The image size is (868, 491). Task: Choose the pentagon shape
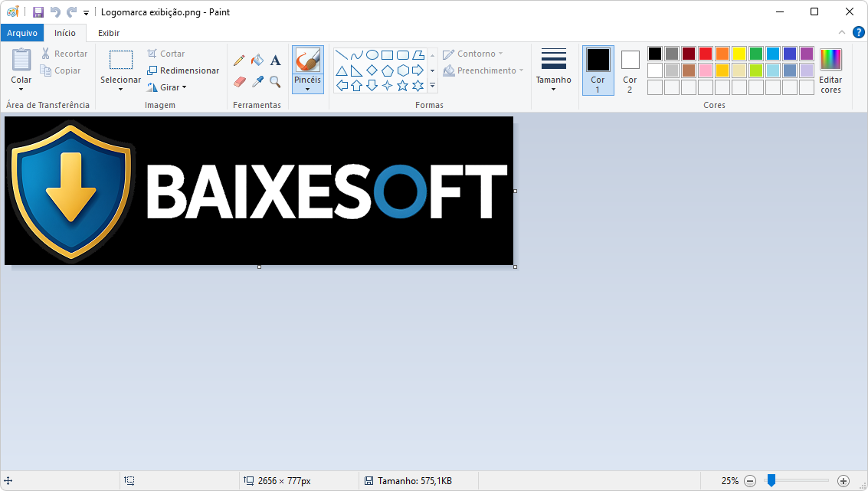click(x=388, y=70)
